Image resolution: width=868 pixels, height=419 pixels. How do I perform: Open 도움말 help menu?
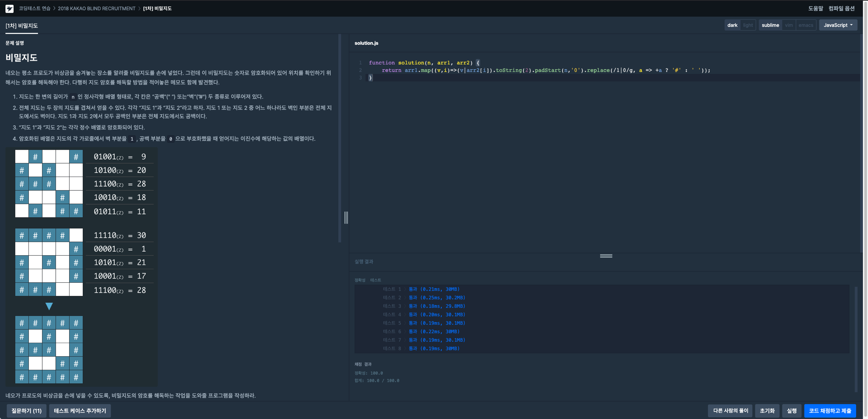815,8
